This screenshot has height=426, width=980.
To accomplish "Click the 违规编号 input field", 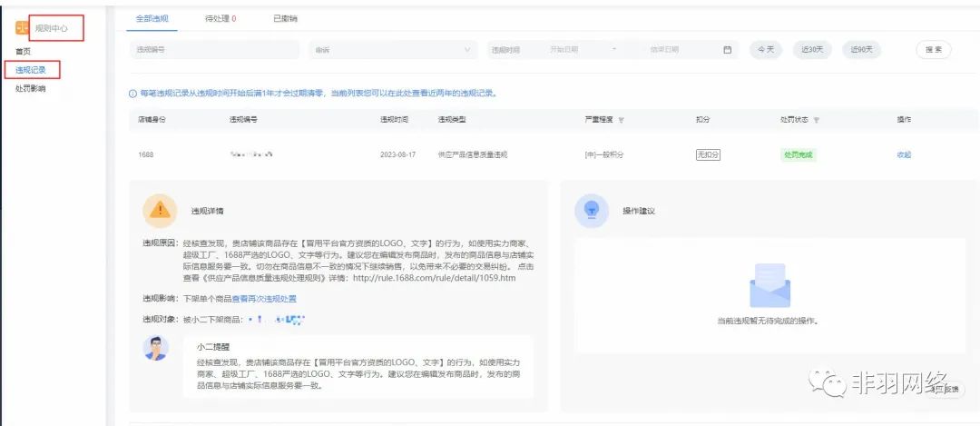I will [x=214, y=50].
